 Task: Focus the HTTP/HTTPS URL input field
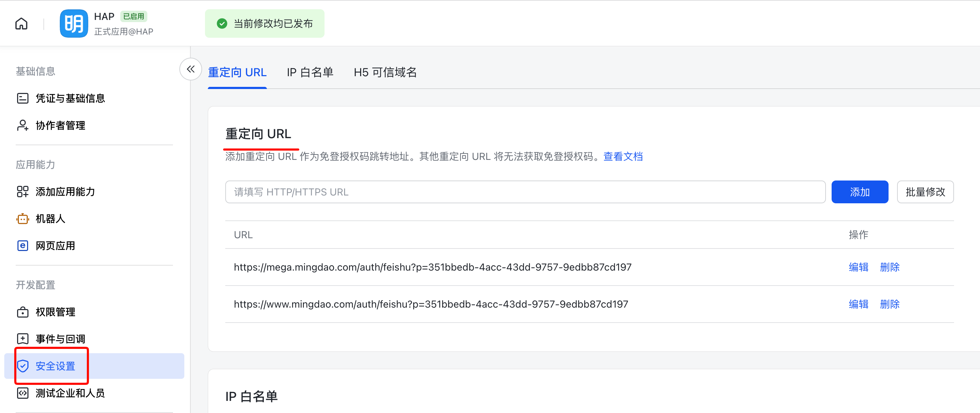coord(525,192)
